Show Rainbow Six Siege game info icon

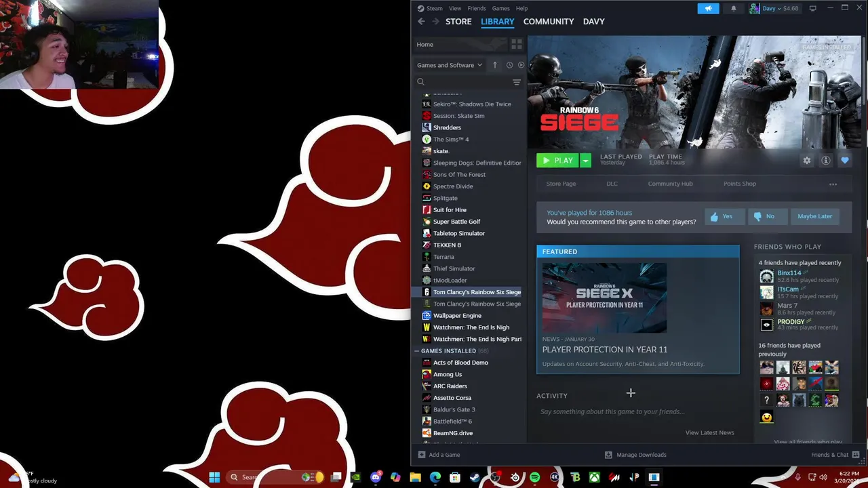coord(826,161)
